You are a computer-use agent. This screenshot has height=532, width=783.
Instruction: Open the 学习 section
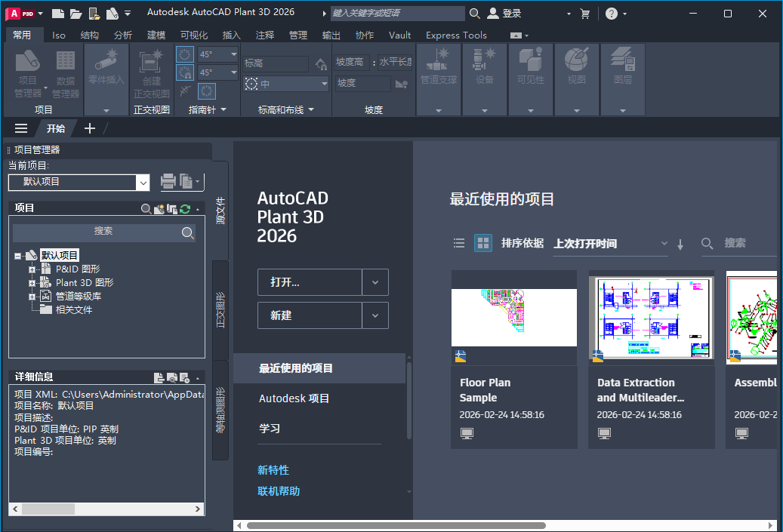coord(319,429)
